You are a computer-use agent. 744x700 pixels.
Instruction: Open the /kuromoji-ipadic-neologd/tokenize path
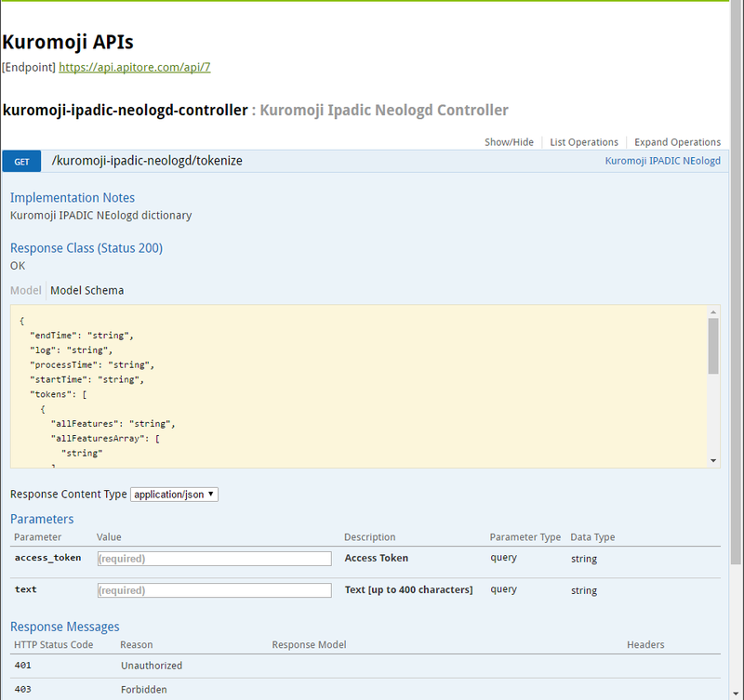[147, 161]
